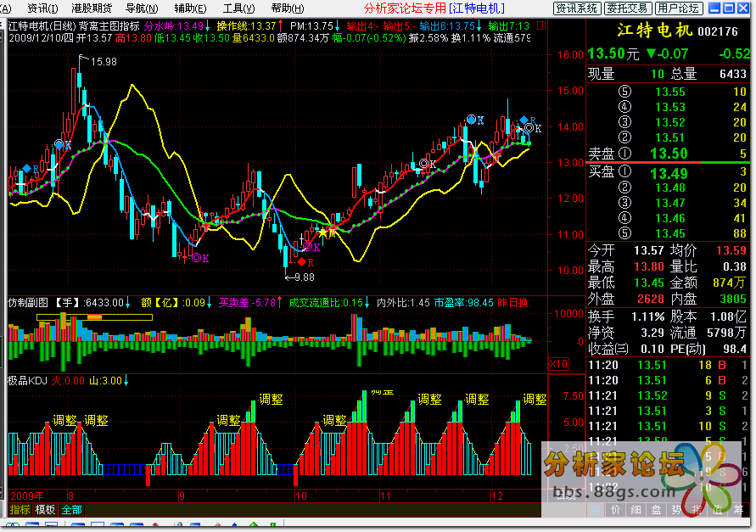Click the 外盘 2628 value
Screen dimensions: 756x532
pos(651,299)
